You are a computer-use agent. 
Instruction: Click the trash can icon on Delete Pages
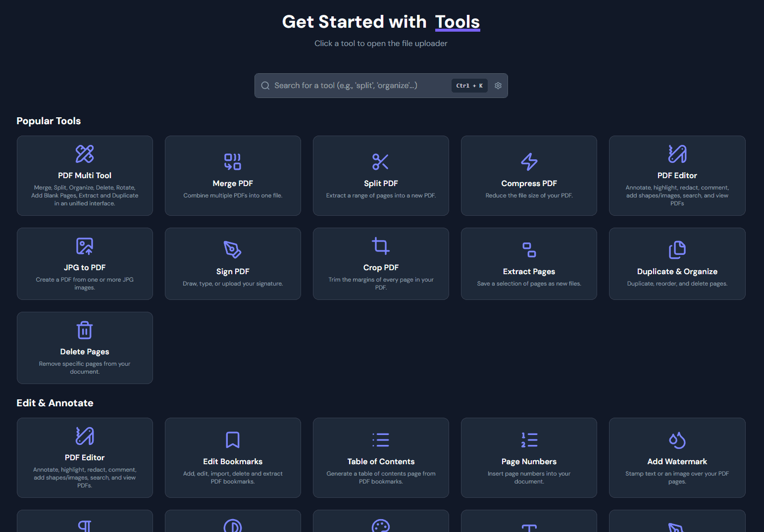(85, 330)
